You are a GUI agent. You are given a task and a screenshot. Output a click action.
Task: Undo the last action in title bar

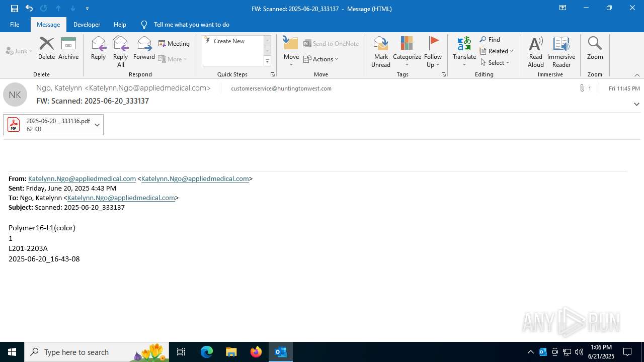coord(29,8)
